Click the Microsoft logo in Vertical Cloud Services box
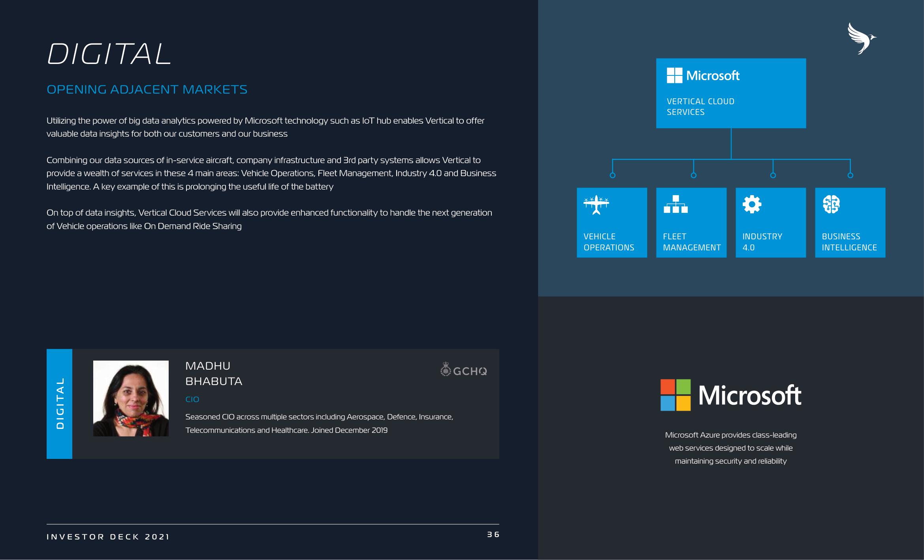Screen dimensions: 924x560 tap(703, 75)
